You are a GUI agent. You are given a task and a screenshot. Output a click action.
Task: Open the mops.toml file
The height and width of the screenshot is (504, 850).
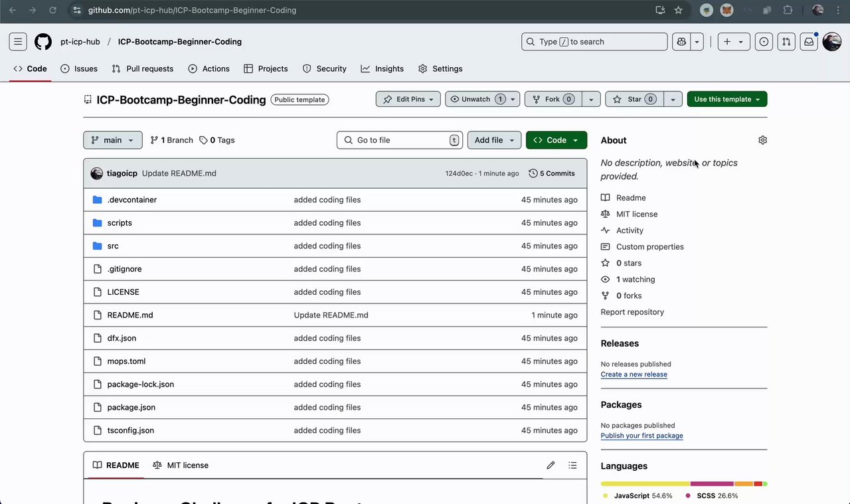[126, 362]
